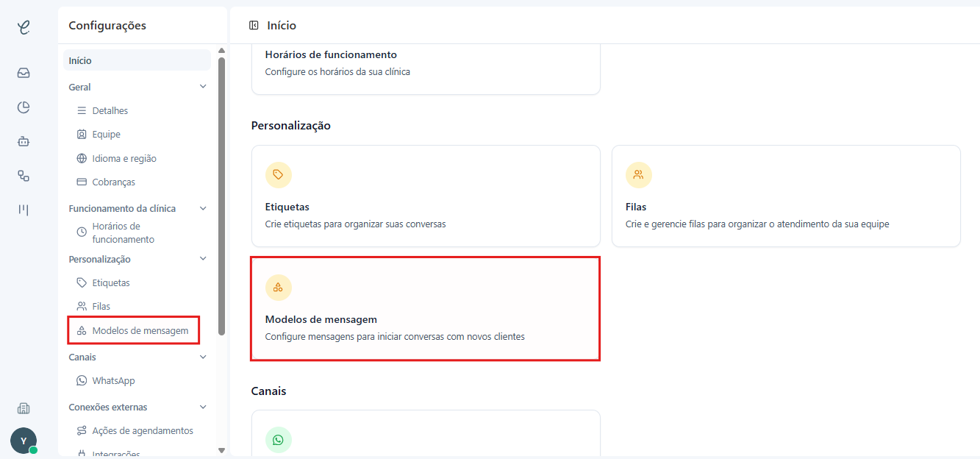Toggle the sidebar panel icon beside Início title
This screenshot has height=459, width=980.
point(254,25)
